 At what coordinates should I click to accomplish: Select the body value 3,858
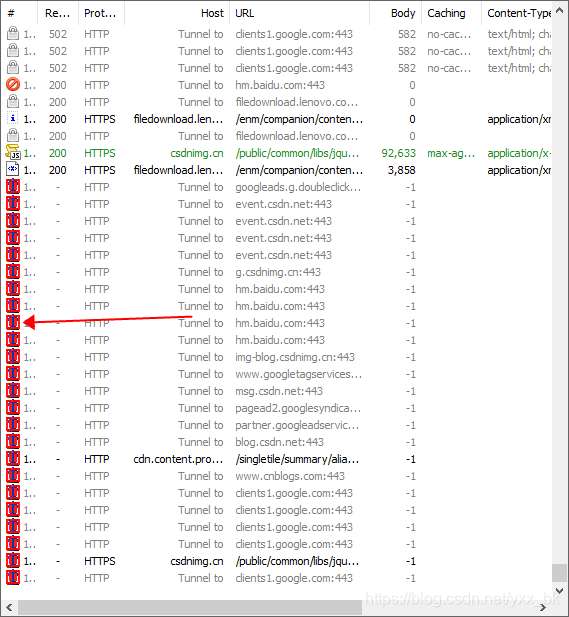click(401, 170)
